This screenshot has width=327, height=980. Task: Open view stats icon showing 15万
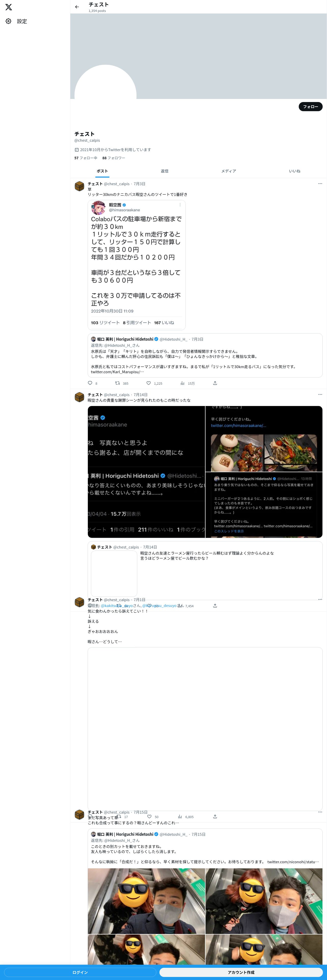click(182, 383)
